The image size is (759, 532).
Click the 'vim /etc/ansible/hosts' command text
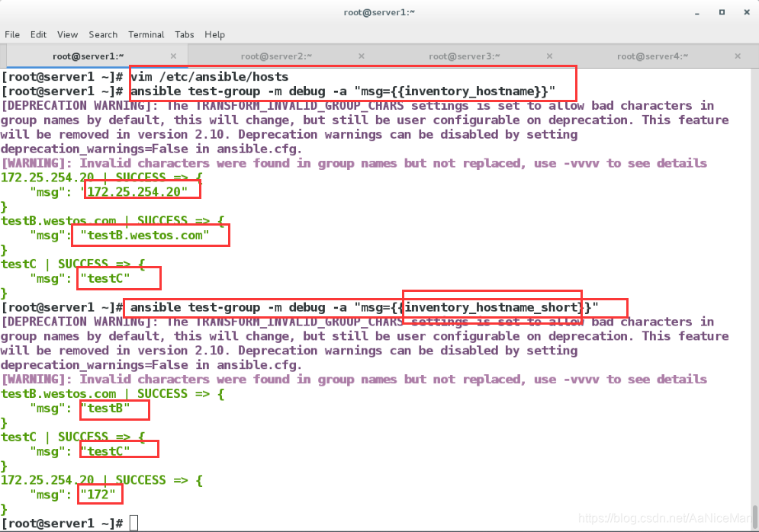[x=209, y=77]
